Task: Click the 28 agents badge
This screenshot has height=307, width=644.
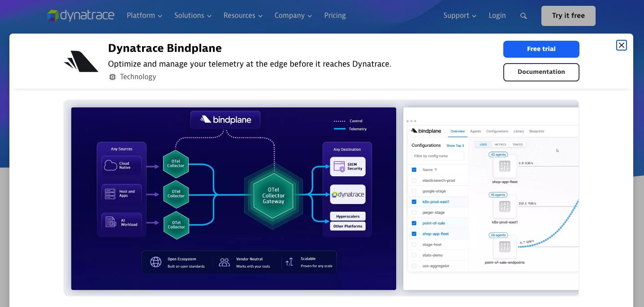Action: [498, 235]
